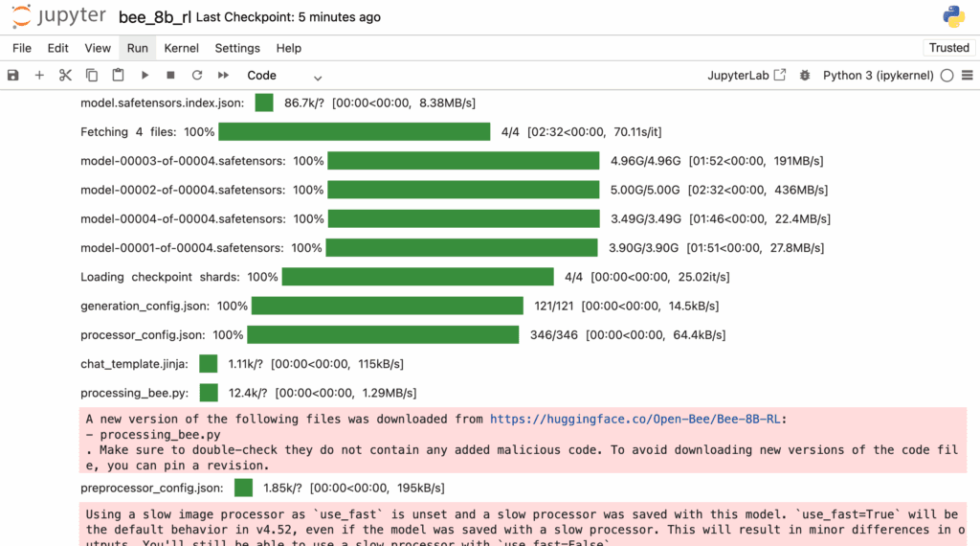The width and height of the screenshot is (980, 546).
Task: Interrupt the kernel with the stop icon
Action: (170, 76)
